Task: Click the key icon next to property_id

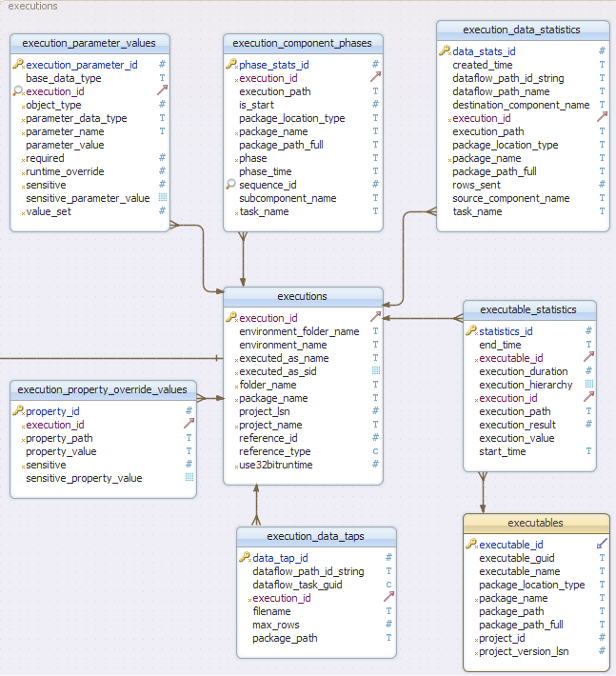Action: 18,411
